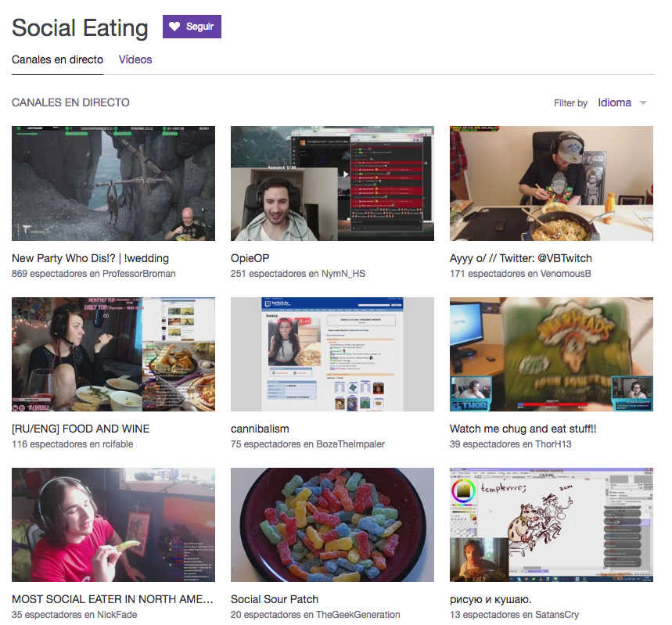
Task: Open the OpieOP stream thumbnail
Action: 332,184
